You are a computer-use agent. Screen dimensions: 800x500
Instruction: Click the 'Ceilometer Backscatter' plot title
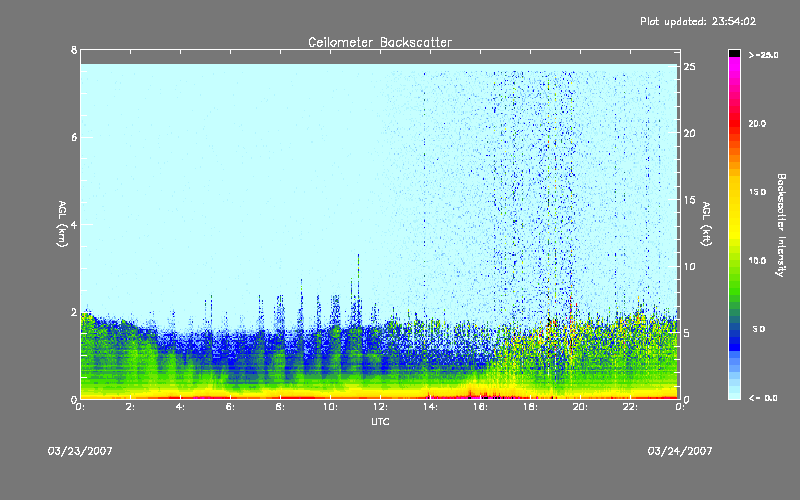pyautogui.click(x=380, y=42)
